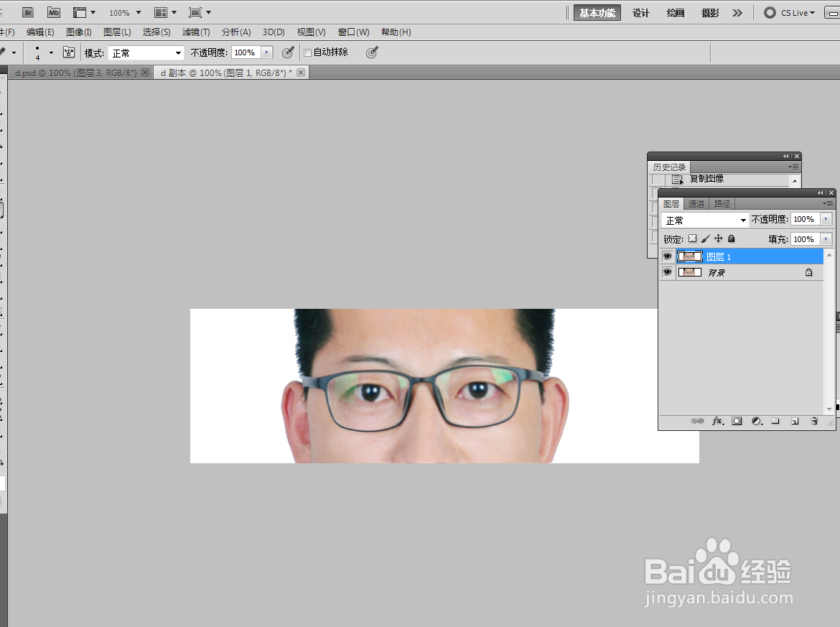Viewport: 840px width, 627px height.
Task: Click the layer 不透明度 value field
Action: 805,219
